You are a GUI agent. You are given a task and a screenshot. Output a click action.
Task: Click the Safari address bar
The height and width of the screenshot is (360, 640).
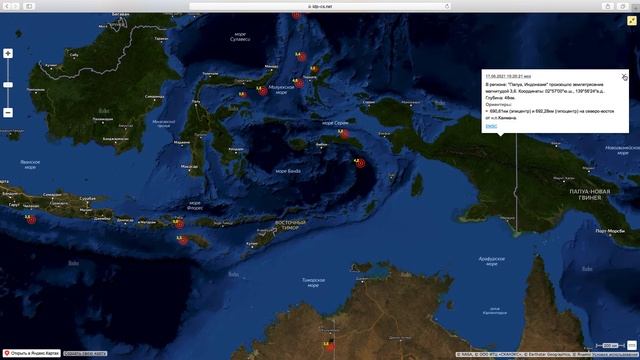click(x=320, y=6)
